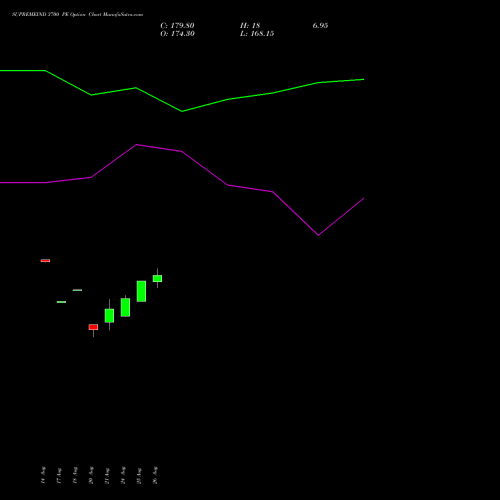This screenshot has height=500, width=500.
Task: Click the green candle above 18 Aug
Action: (x=77, y=290)
